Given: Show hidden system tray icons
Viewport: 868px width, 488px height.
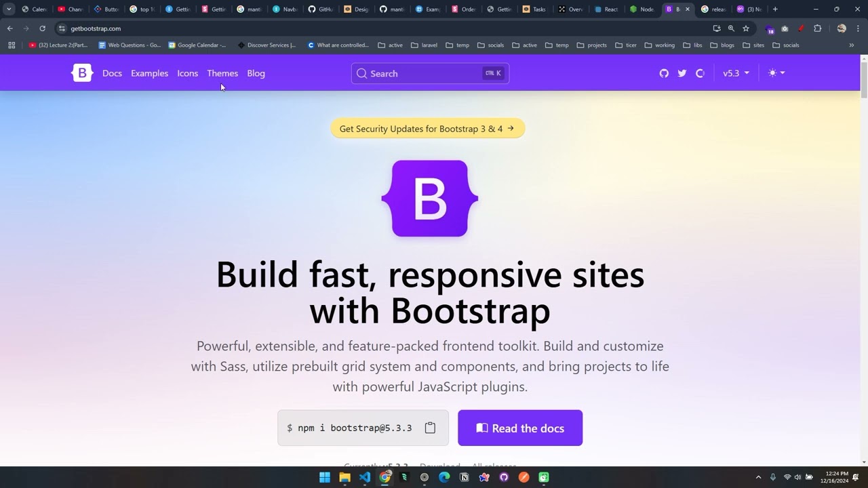Looking at the screenshot, I should click(x=758, y=477).
